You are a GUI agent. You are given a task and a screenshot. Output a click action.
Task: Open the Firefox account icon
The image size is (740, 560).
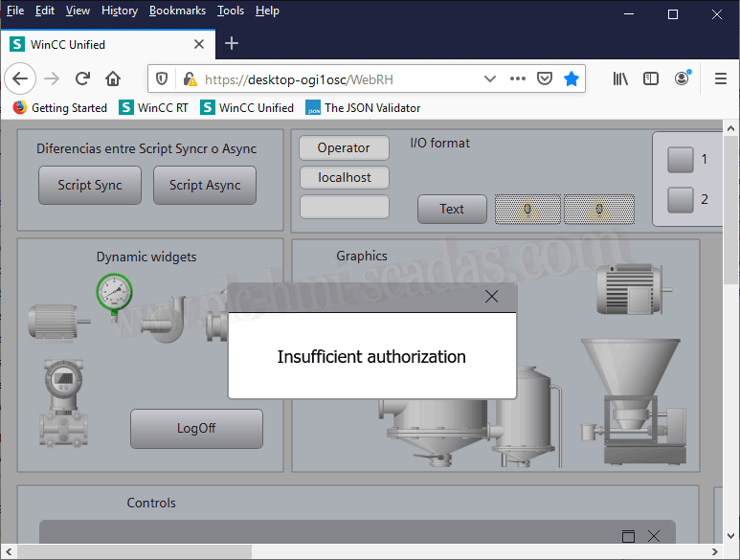(682, 78)
